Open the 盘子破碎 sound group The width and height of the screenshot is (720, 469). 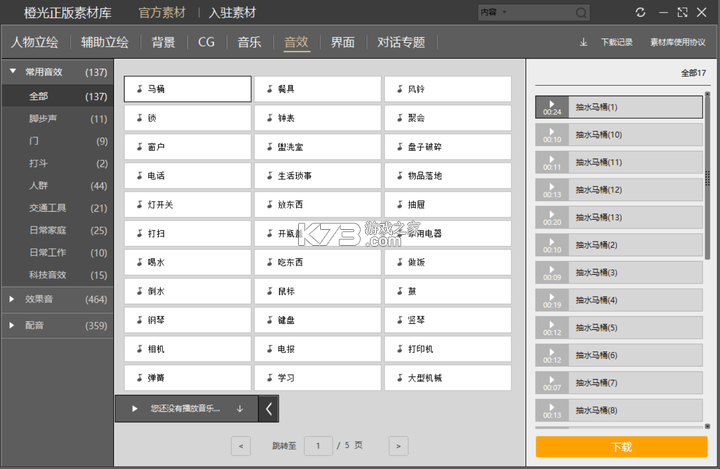(x=448, y=147)
